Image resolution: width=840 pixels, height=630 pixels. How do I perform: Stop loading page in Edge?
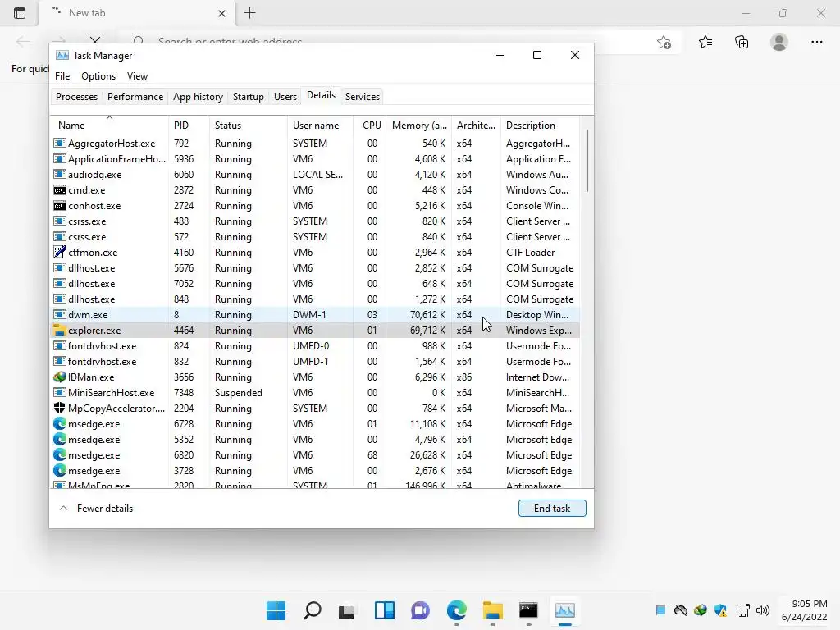pyautogui.click(x=95, y=39)
